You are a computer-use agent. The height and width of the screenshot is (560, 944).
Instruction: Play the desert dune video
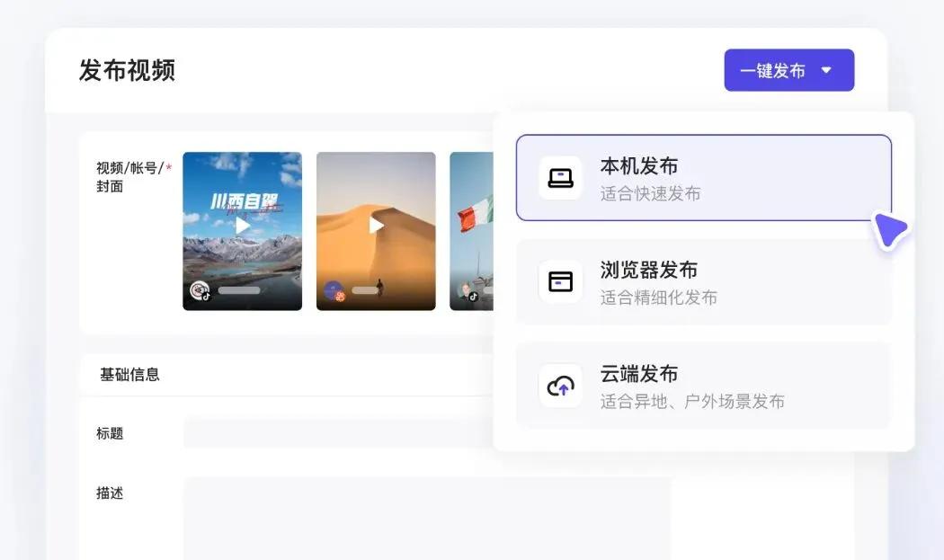(x=376, y=226)
